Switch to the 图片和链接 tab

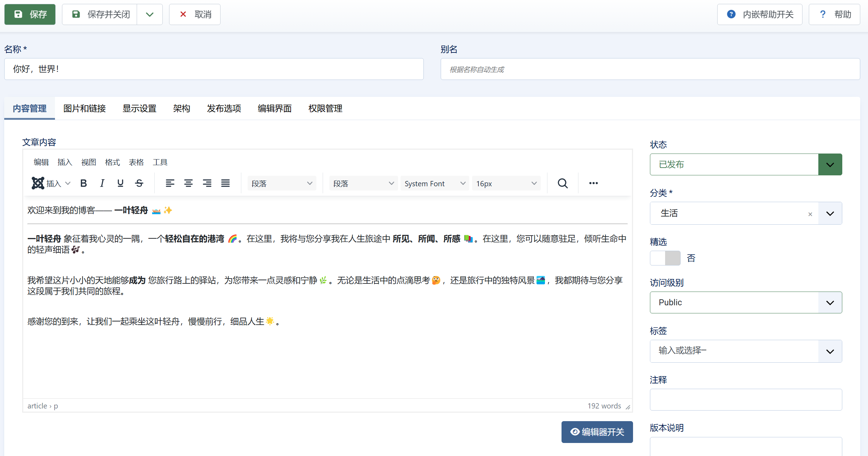(x=85, y=108)
